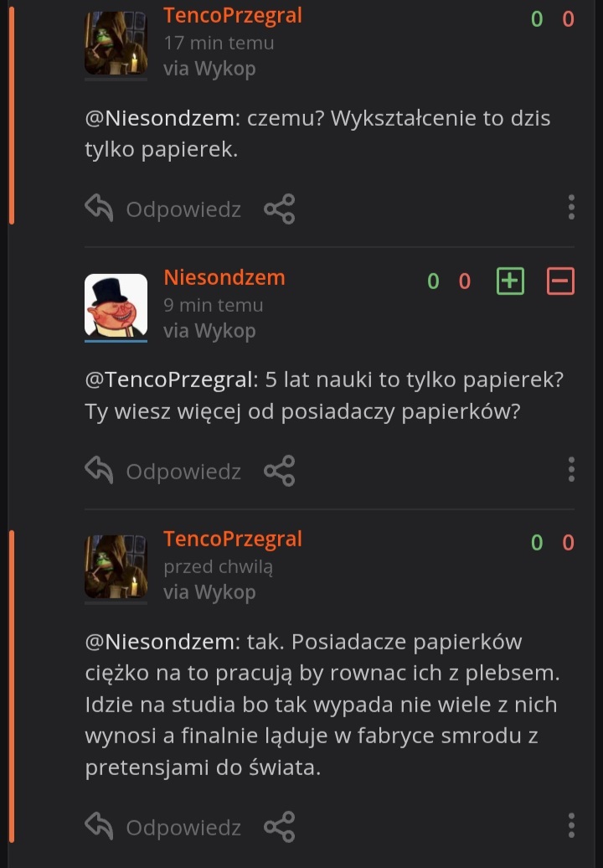Click reply arrow under the first comment
This screenshot has width=603, height=868.
click(x=99, y=208)
